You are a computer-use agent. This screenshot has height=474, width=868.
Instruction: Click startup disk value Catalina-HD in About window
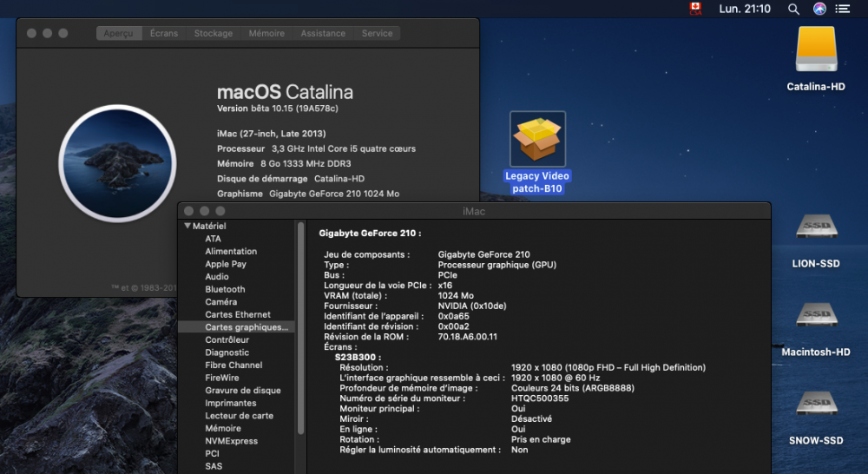339,178
